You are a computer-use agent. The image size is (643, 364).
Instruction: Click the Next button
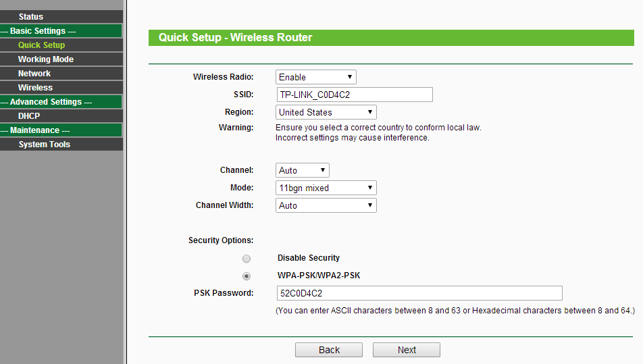tap(407, 350)
